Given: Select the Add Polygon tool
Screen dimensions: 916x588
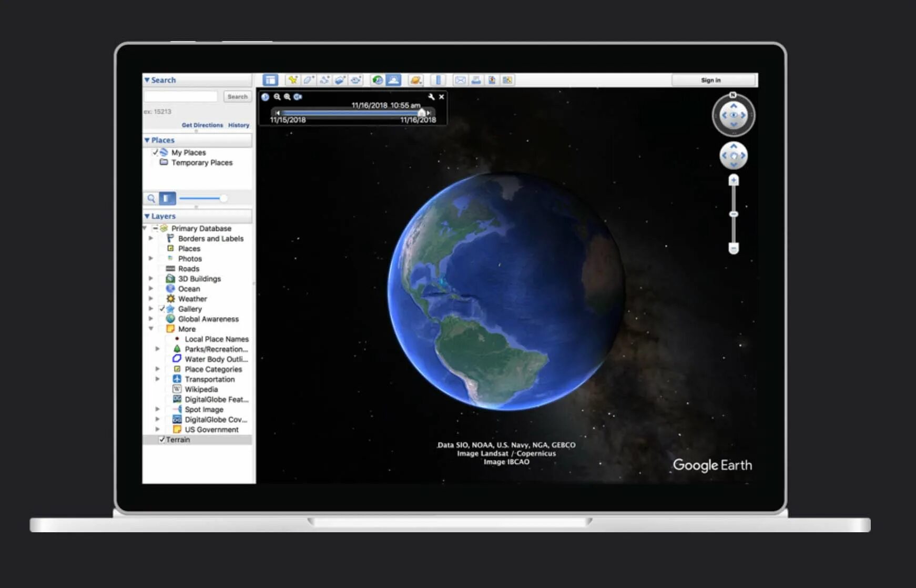Looking at the screenshot, I should (309, 80).
